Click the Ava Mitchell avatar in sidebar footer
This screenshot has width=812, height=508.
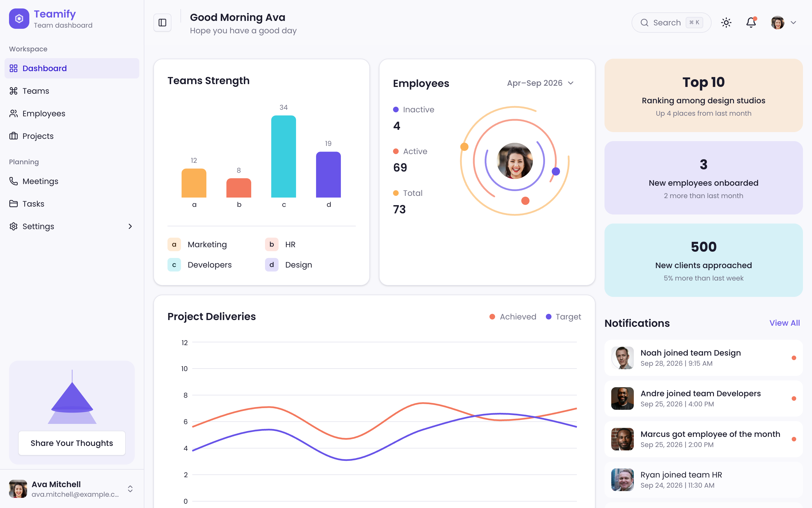(x=18, y=489)
